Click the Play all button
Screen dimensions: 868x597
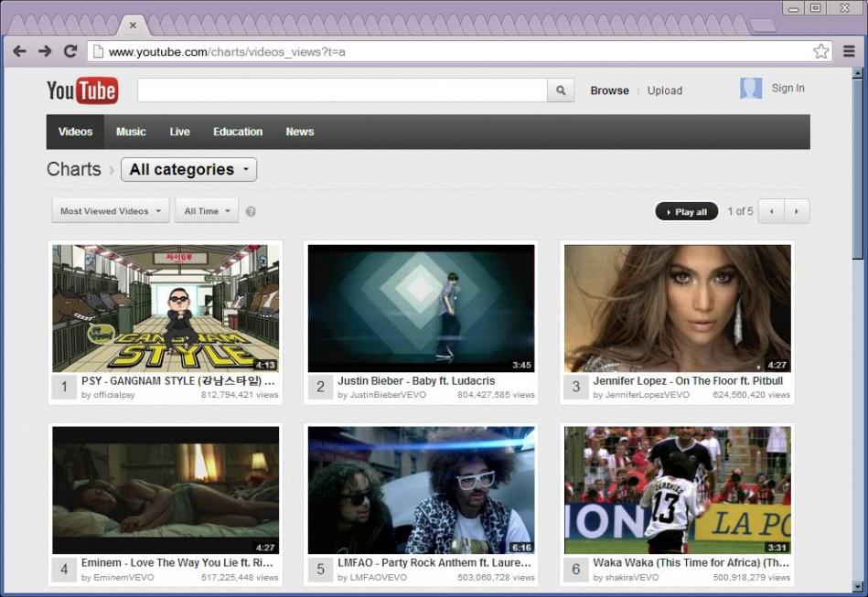point(686,211)
